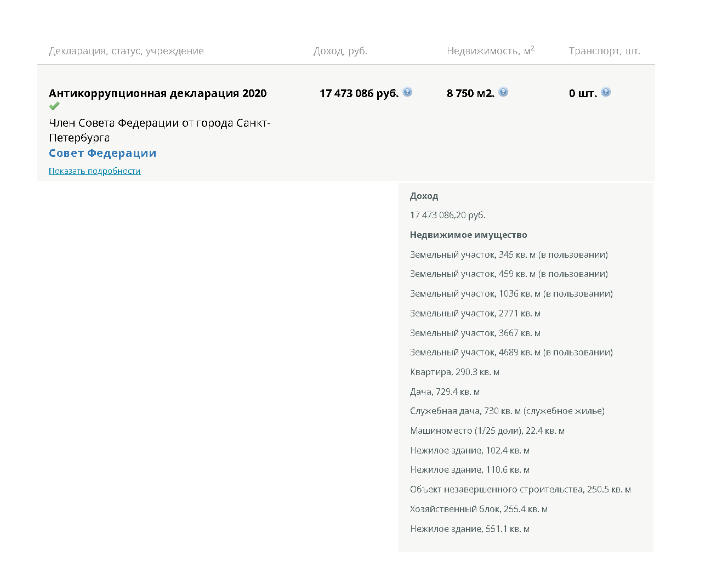Click Дача, 729.4 кв. м row
728x578 pixels.
pos(445,392)
